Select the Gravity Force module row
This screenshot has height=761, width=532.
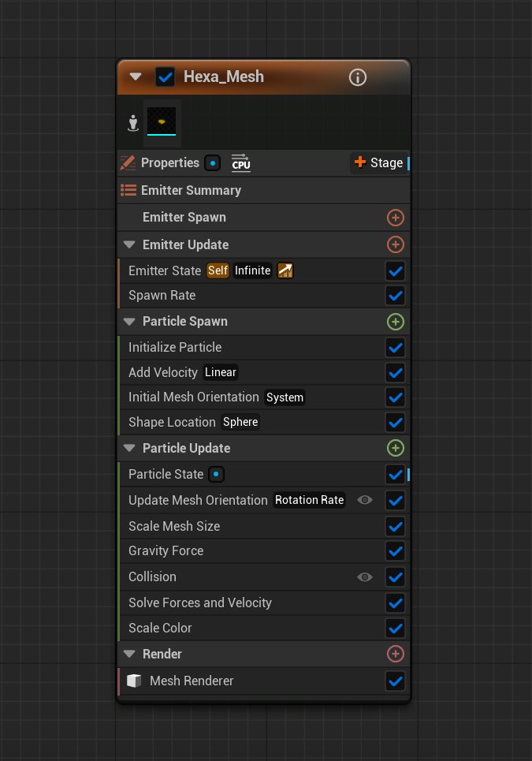(264, 551)
